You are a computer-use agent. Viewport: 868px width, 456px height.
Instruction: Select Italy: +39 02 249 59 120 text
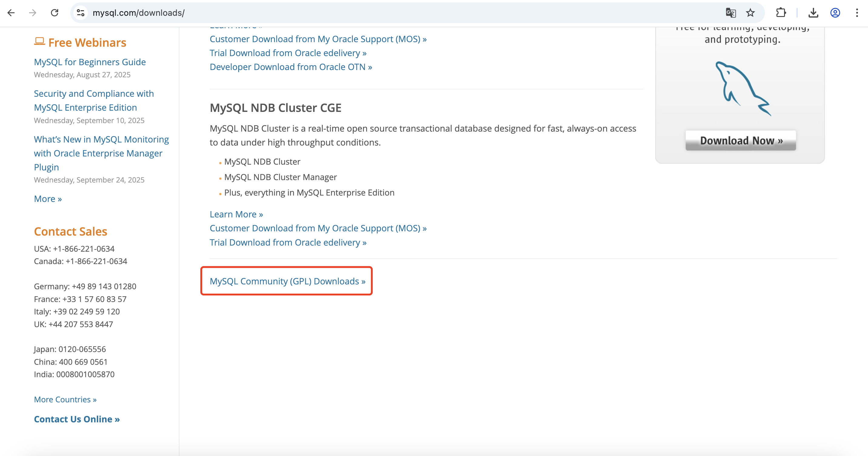point(77,311)
